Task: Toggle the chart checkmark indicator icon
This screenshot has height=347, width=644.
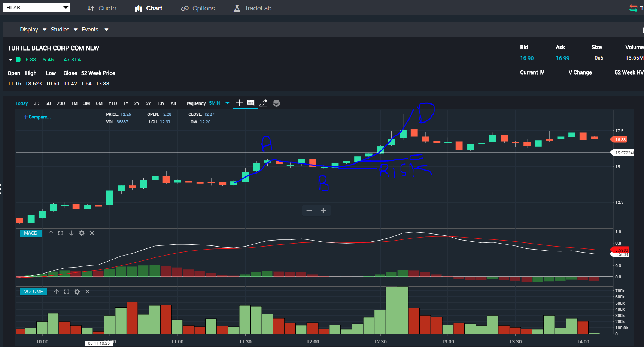Action: (x=276, y=103)
